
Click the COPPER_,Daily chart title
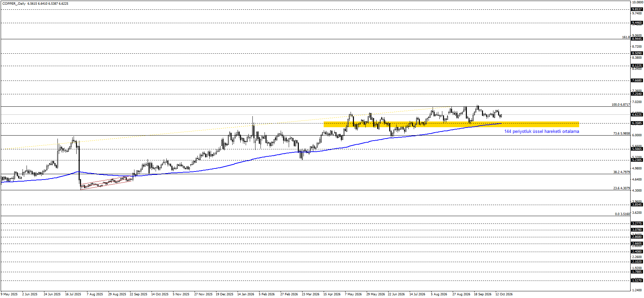coord(14,4)
